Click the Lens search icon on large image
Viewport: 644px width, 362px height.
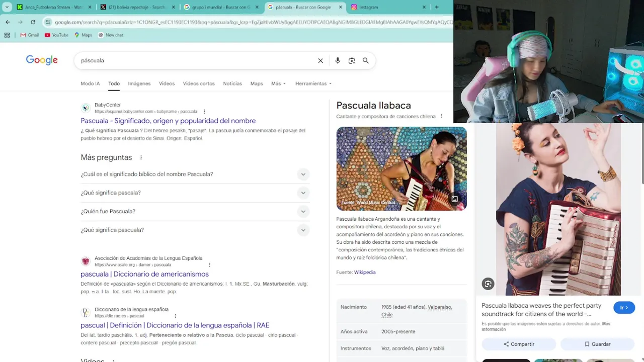coord(488,284)
